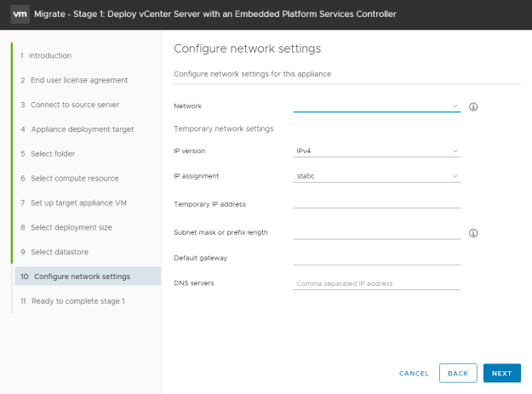Open the IP version dropdown showing IPv4
This screenshot has height=394, width=532.
(377, 151)
